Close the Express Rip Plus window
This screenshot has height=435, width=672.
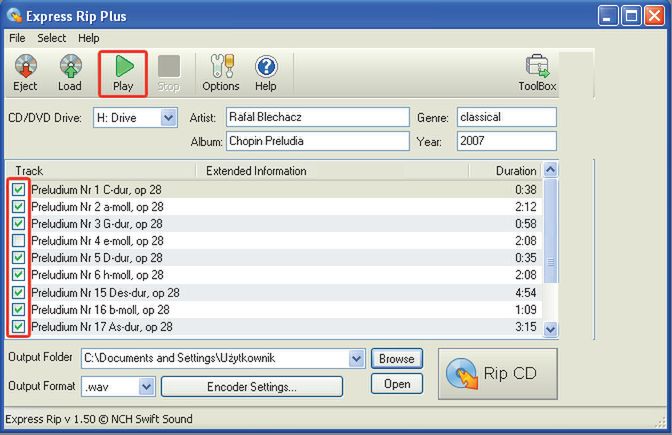click(654, 16)
